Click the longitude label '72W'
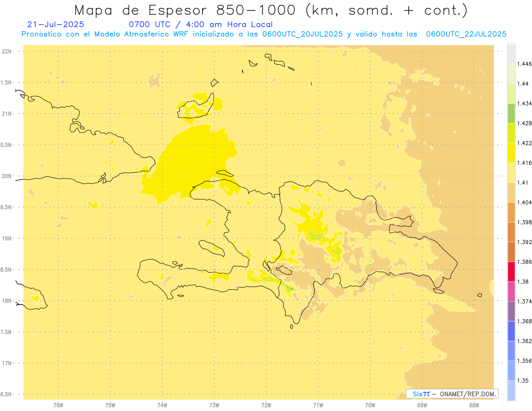Viewport: 532px width, 411px height. pos(266,405)
